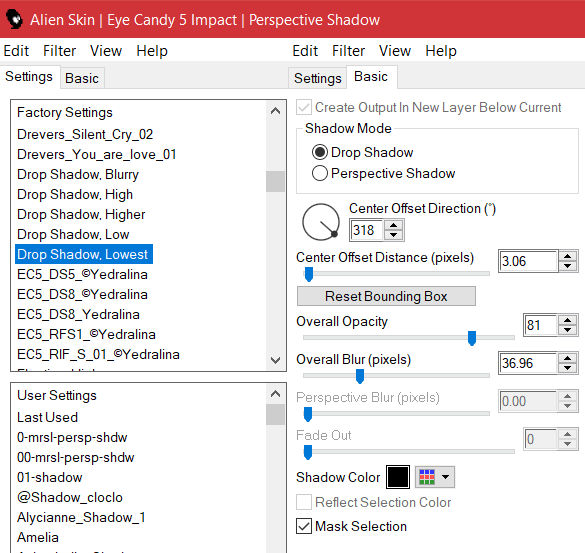Select user preset @Shadow_cloclo
The width and height of the screenshot is (585, 553).
click(x=70, y=497)
